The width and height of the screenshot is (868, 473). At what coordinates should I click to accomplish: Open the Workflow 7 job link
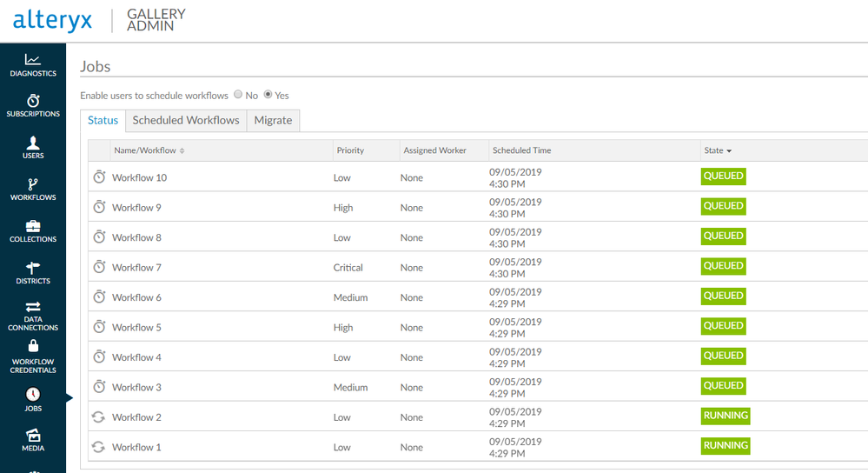[136, 268]
